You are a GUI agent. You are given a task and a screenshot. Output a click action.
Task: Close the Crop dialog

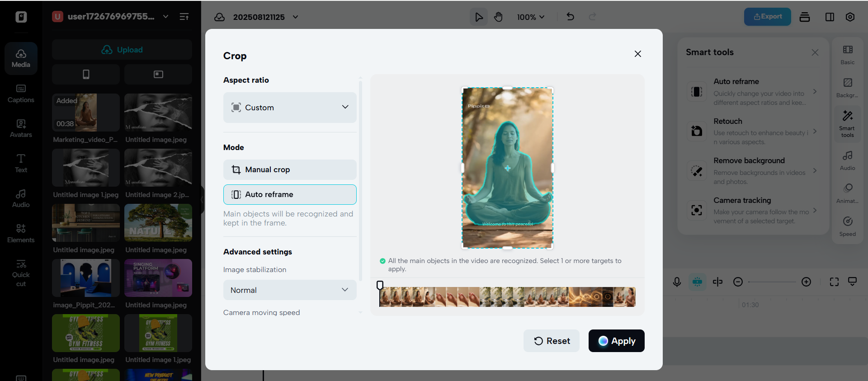(638, 54)
